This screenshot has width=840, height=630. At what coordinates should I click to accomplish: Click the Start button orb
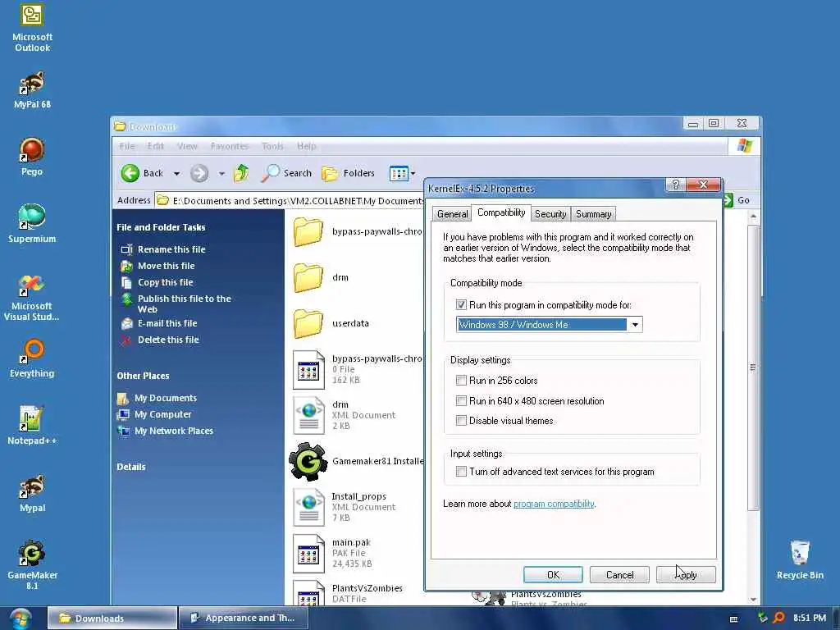click(21, 619)
